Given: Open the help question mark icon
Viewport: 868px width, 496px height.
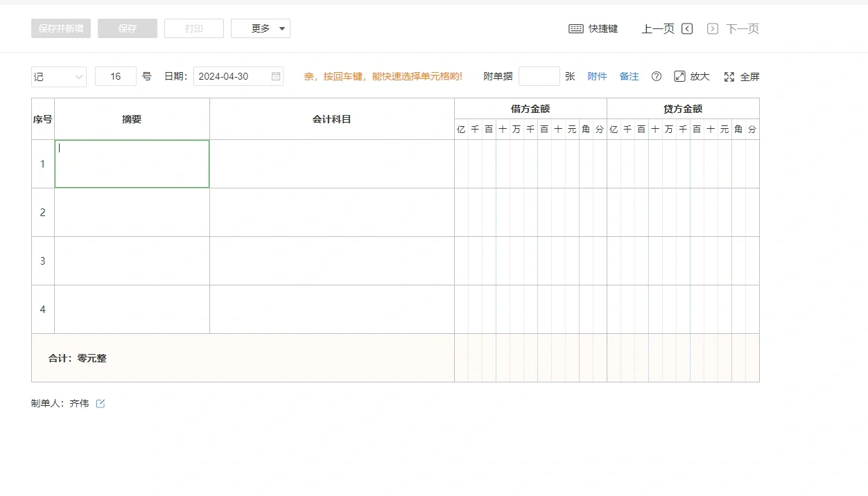Looking at the screenshot, I should (656, 76).
